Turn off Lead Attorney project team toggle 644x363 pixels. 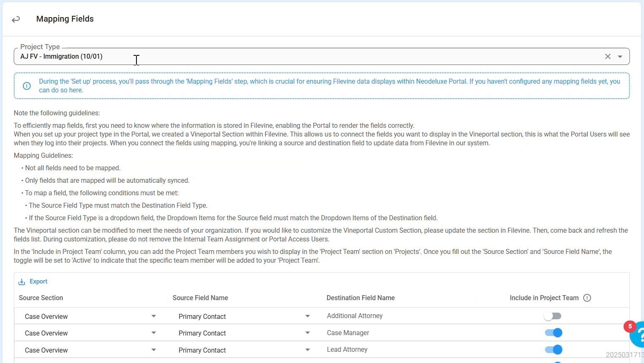pyautogui.click(x=553, y=350)
